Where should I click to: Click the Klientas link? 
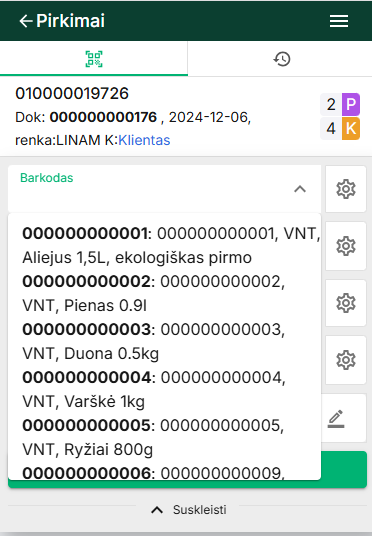pos(144,140)
